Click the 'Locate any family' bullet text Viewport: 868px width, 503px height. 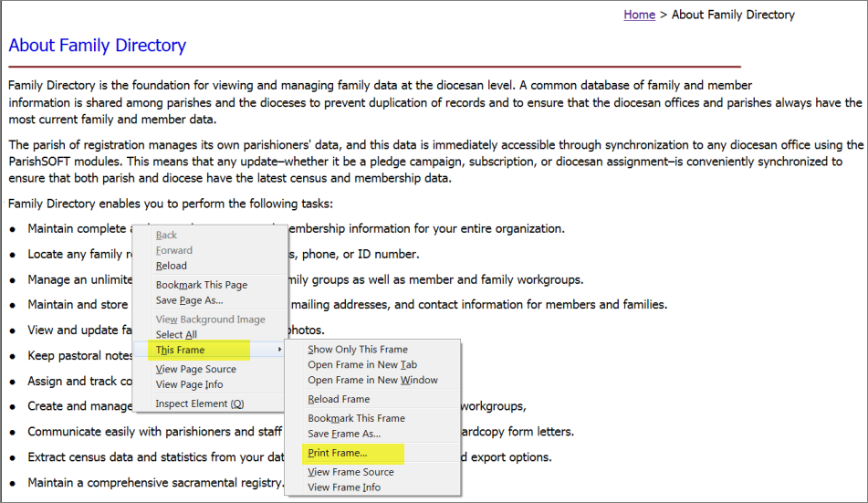(x=80, y=255)
